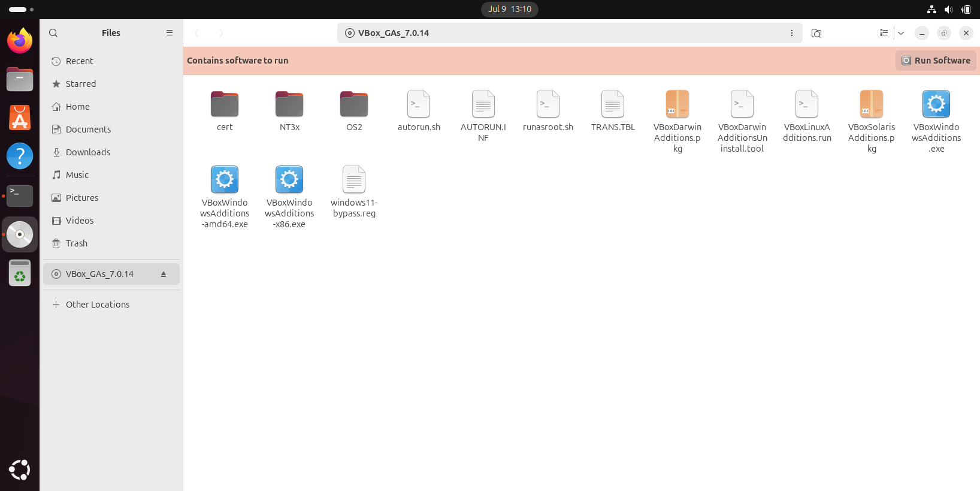Switch to list view

coord(884,33)
